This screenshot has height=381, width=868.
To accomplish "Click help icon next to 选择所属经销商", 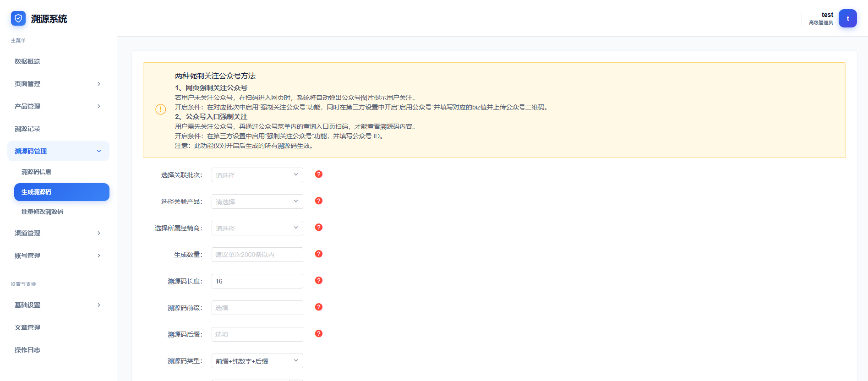I will (319, 227).
